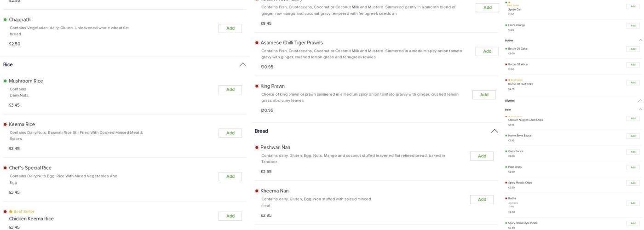Click the Best Seller star icon by Chicken Keema Rice
The height and width of the screenshot is (230, 644).
11,212
